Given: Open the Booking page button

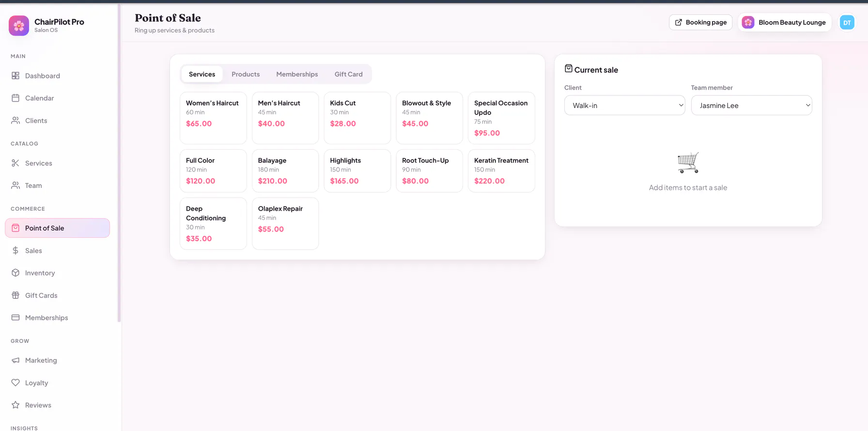Looking at the screenshot, I should 700,22.
